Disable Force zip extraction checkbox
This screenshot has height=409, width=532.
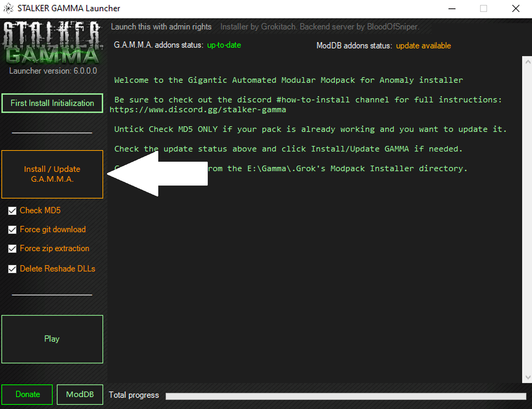[x=12, y=248]
